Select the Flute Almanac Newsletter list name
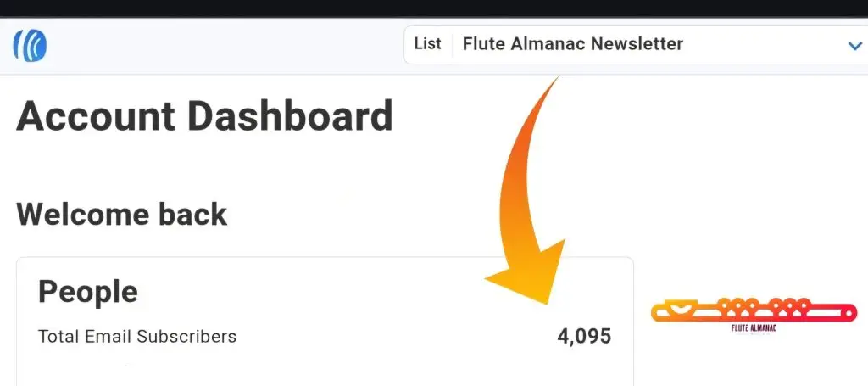The width and height of the screenshot is (868, 386). (572, 44)
